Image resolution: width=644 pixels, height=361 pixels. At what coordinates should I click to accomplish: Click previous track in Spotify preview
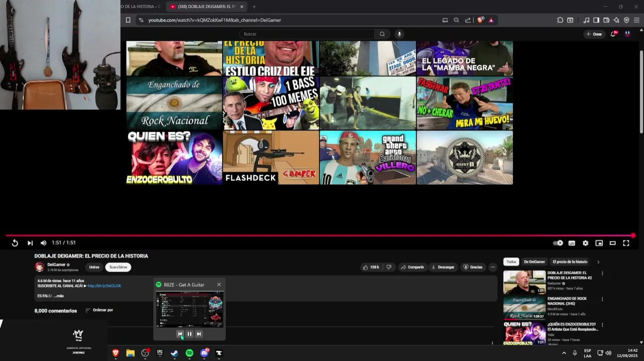[x=180, y=333]
